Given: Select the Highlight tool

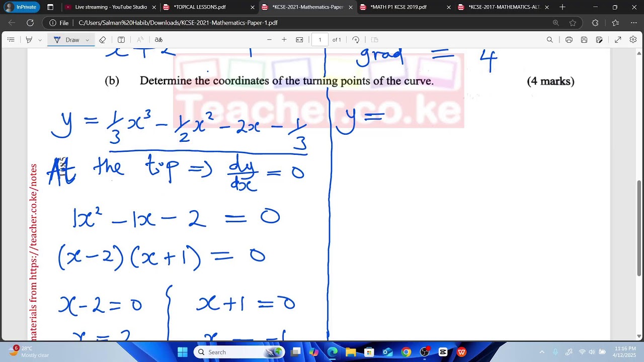Looking at the screenshot, I should (29, 40).
